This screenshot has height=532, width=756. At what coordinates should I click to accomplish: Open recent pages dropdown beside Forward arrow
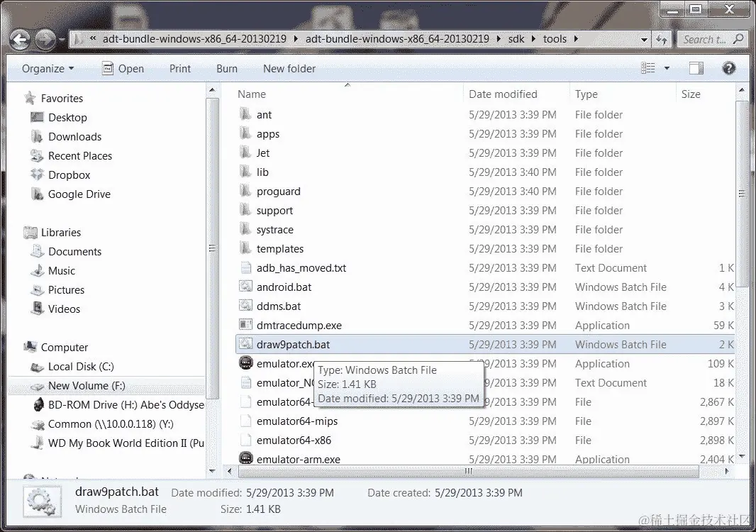(x=62, y=40)
